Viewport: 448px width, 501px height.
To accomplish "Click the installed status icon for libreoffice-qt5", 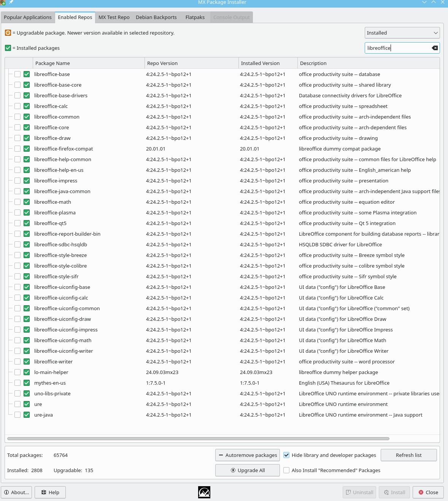I will click(x=27, y=223).
